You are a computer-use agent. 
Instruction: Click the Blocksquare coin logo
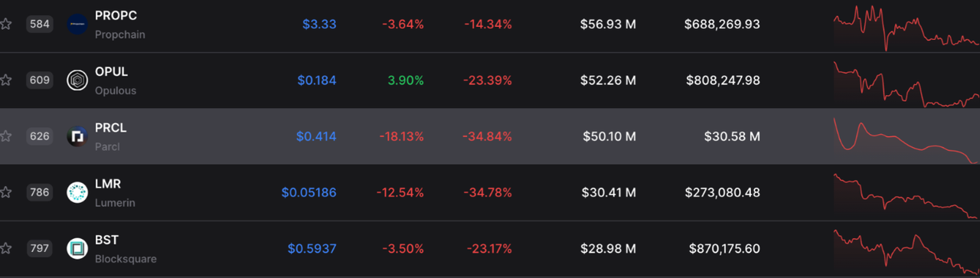point(77,249)
